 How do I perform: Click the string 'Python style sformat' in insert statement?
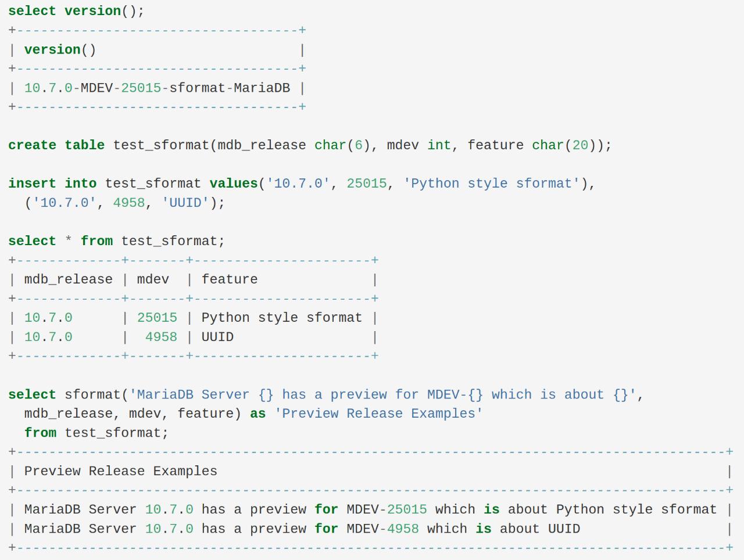click(491, 184)
